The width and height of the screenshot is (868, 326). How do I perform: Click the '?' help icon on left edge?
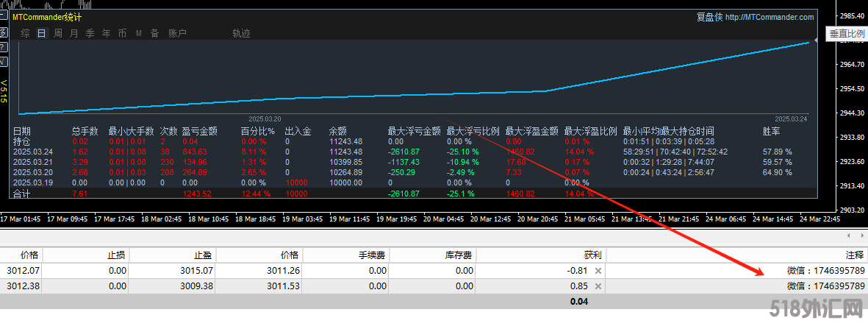pos(3,47)
